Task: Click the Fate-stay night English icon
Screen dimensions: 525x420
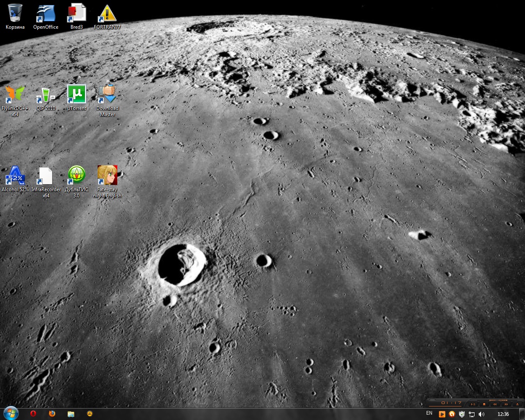Action: coord(107,176)
